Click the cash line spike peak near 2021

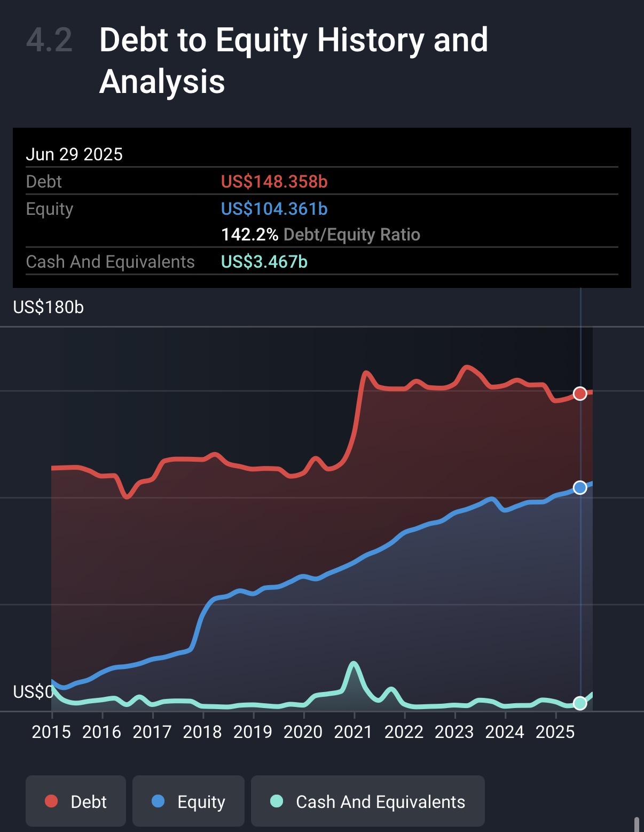pos(354,664)
